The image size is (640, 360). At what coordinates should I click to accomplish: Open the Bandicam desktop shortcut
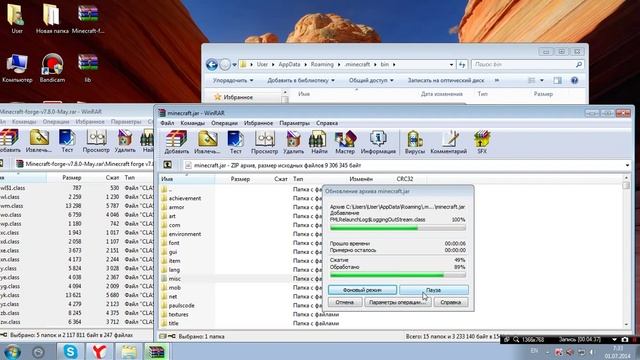point(52,68)
